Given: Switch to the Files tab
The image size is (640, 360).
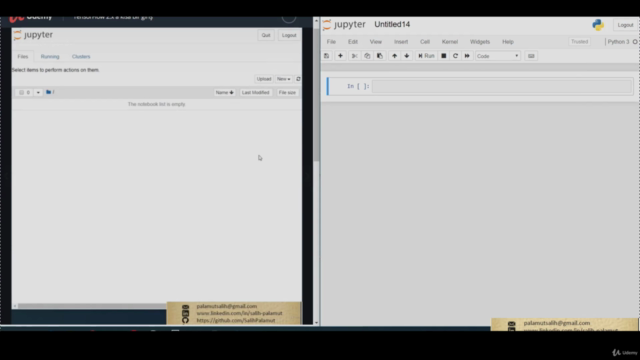Looking at the screenshot, I should (x=23, y=56).
